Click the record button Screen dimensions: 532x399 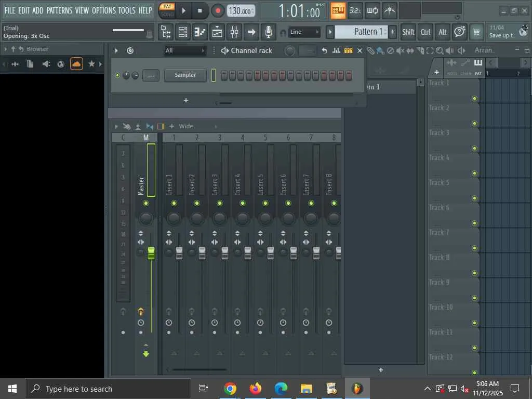pos(218,11)
